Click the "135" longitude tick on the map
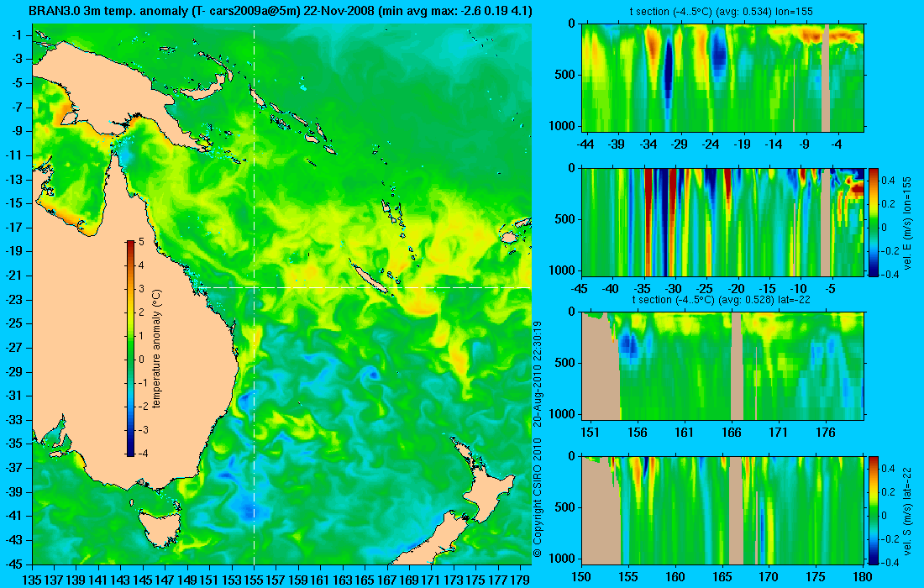924x588 pixels. coord(32,580)
